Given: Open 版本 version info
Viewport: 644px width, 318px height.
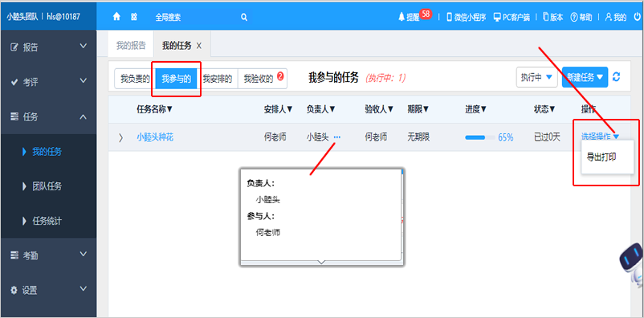Looking at the screenshot, I should tap(552, 17).
